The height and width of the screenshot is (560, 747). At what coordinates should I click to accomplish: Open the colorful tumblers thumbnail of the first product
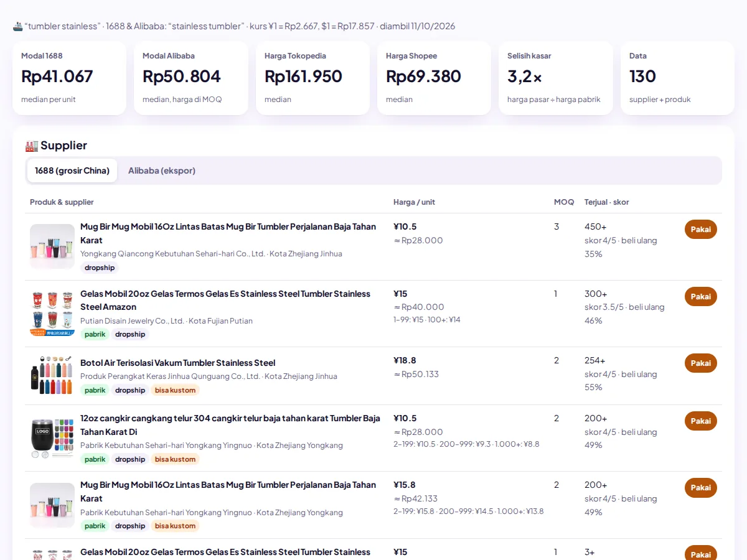tap(52, 246)
